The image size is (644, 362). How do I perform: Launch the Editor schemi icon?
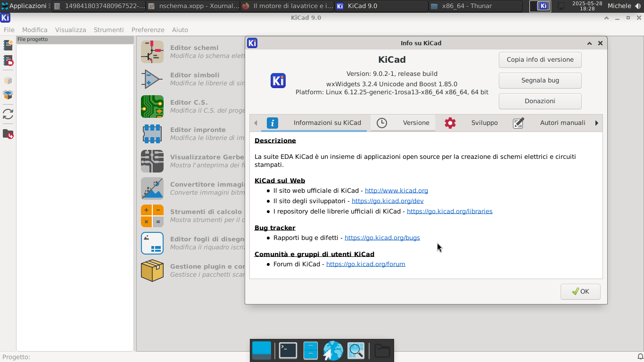point(152,52)
